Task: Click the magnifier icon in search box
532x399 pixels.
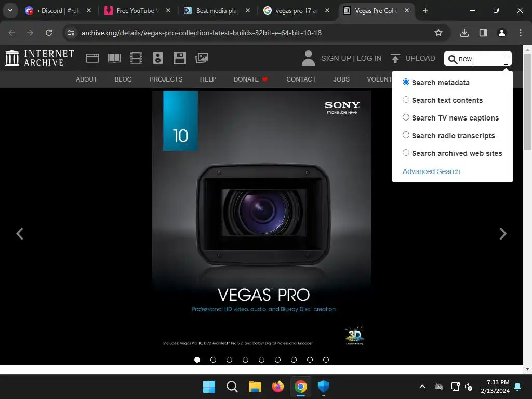Action: coord(453,59)
